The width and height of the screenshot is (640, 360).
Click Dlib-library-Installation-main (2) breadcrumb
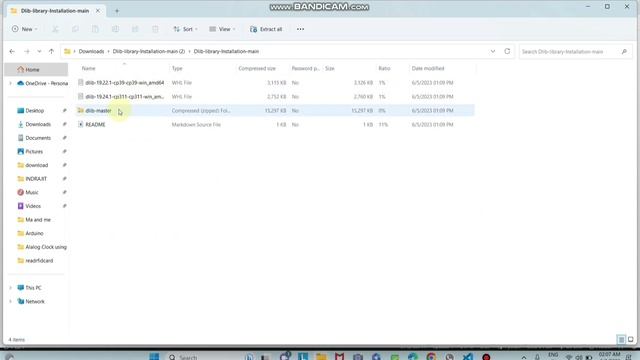coord(149,51)
